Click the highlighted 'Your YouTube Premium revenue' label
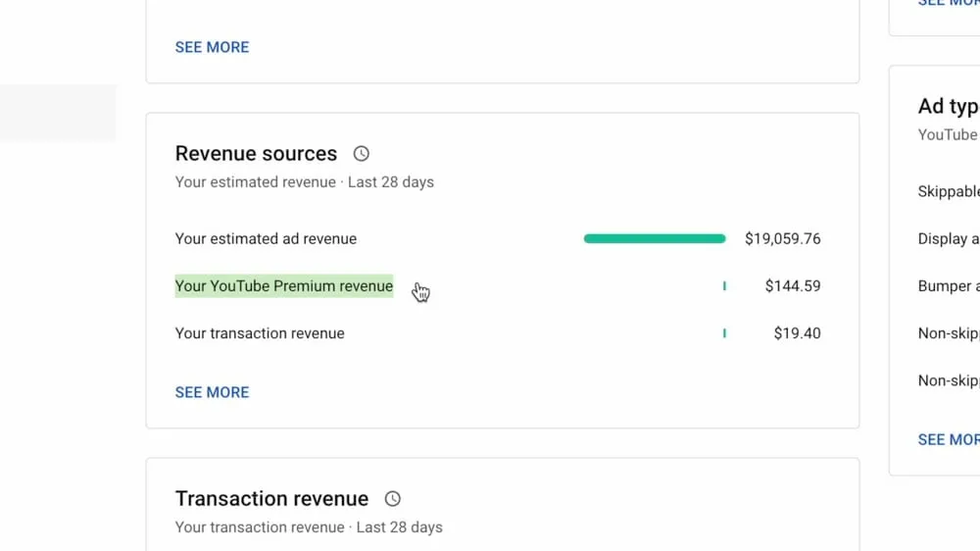980x551 pixels. [283, 286]
